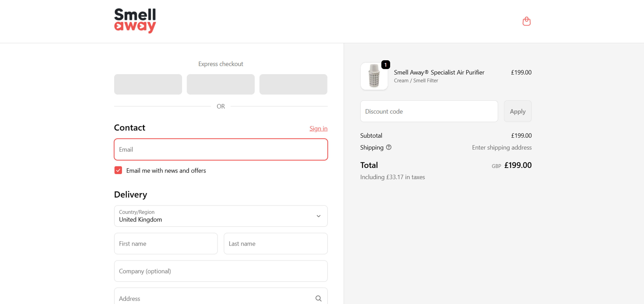Click the address search magnifier icon

click(318, 298)
